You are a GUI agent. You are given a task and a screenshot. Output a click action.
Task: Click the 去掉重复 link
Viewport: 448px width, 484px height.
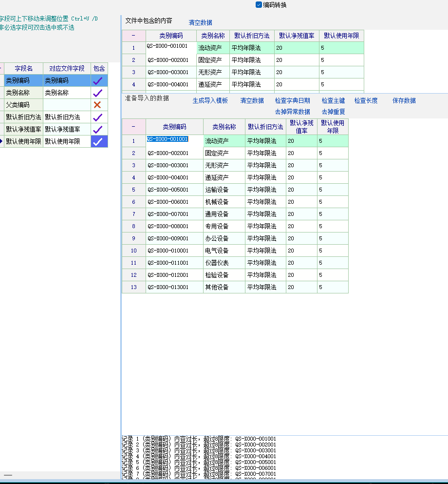333,112
